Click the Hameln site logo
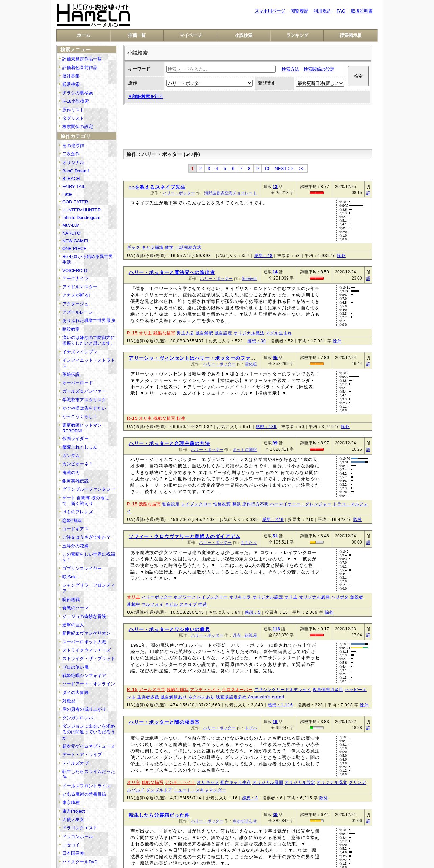This screenshot has height=868, width=434. point(94,15)
